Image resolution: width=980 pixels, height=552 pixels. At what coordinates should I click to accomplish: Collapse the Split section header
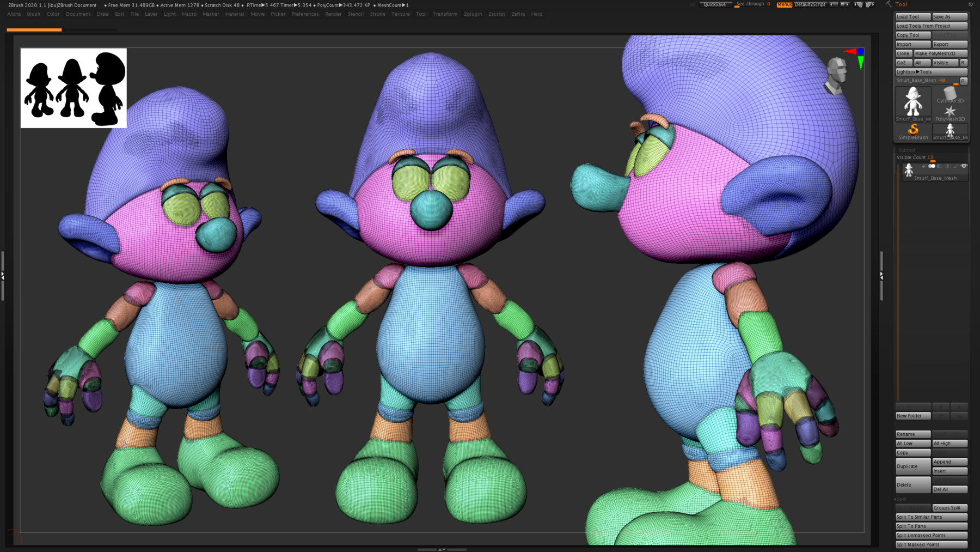click(x=901, y=499)
